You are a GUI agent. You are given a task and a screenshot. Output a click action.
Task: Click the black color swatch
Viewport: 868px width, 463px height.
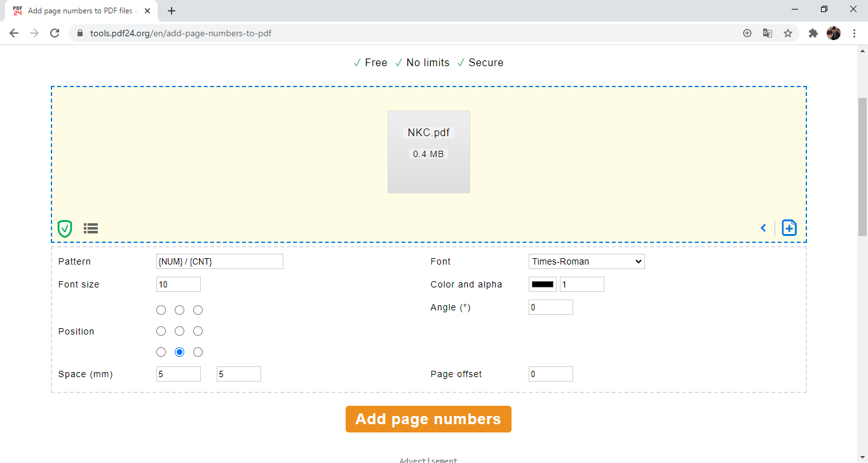point(543,284)
